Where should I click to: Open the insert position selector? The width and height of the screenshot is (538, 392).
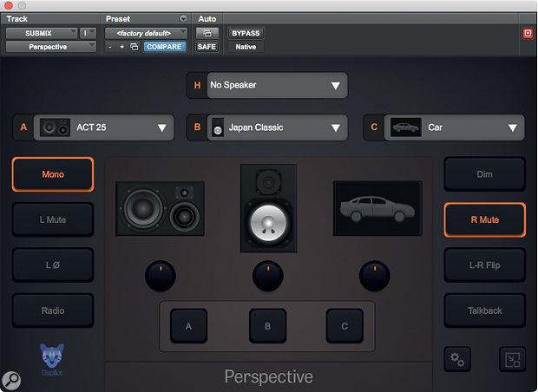pos(88,33)
